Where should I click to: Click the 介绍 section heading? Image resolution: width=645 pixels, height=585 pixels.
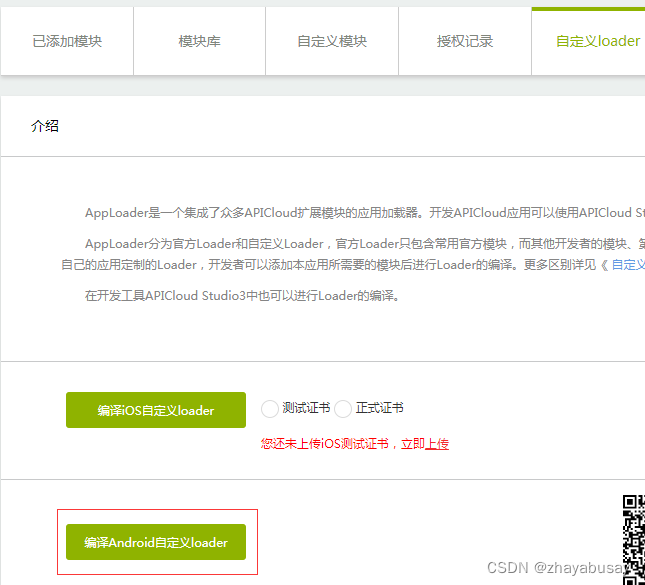[45, 126]
